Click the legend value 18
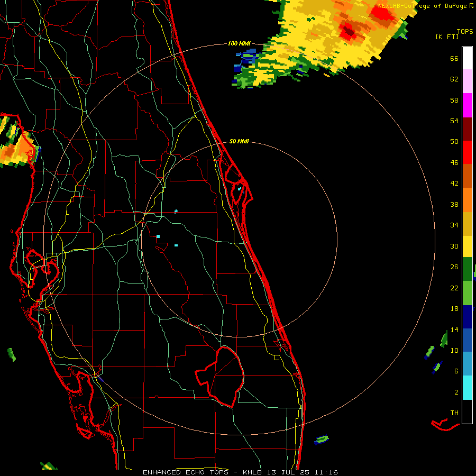The image size is (476, 476). 454,309
